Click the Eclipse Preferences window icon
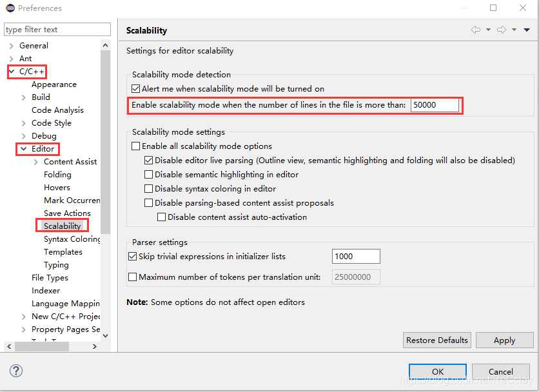Viewport: 539px width, 392px height. pos(10,8)
